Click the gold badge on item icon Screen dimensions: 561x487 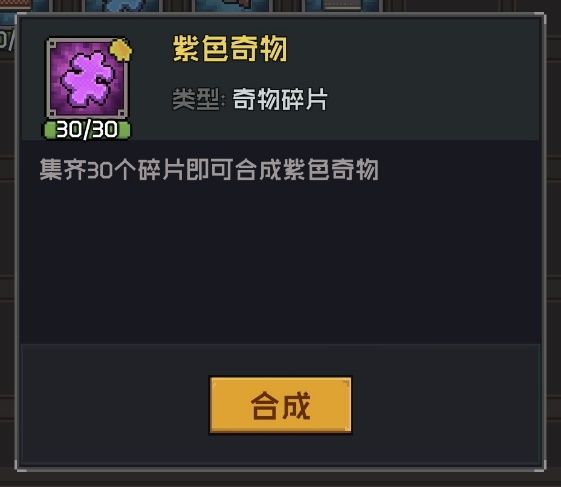tap(121, 50)
